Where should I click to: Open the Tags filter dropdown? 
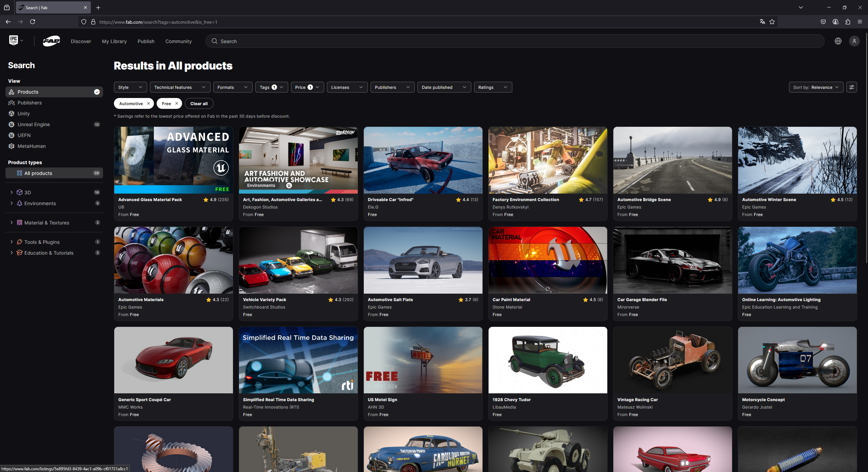pyautogui.click(x=271, y=87)
